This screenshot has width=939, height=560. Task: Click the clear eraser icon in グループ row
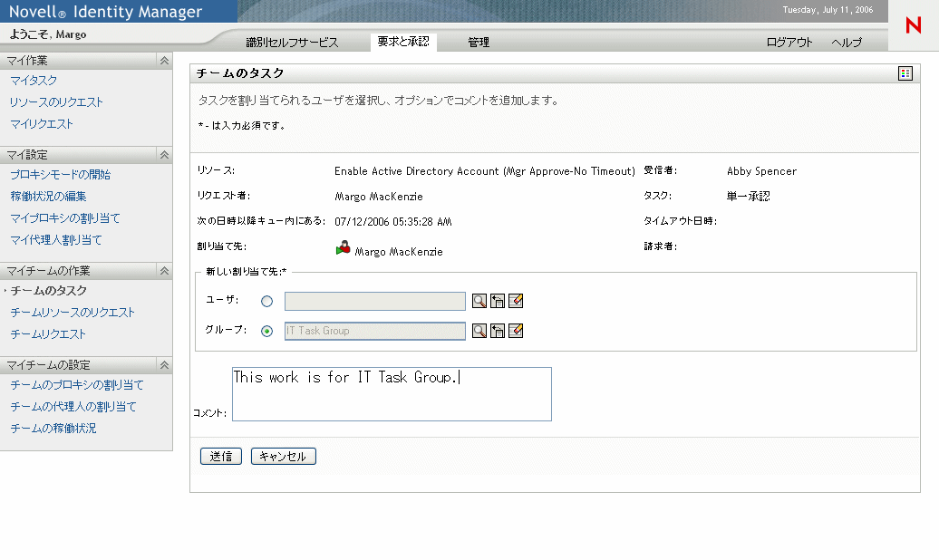516,331
